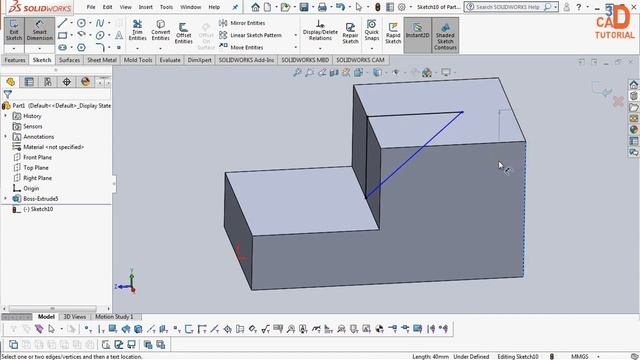The height and width of the screenshot is (360, 640).
Task: Toggle Shaded Sketch Contours
Action: 445,35
